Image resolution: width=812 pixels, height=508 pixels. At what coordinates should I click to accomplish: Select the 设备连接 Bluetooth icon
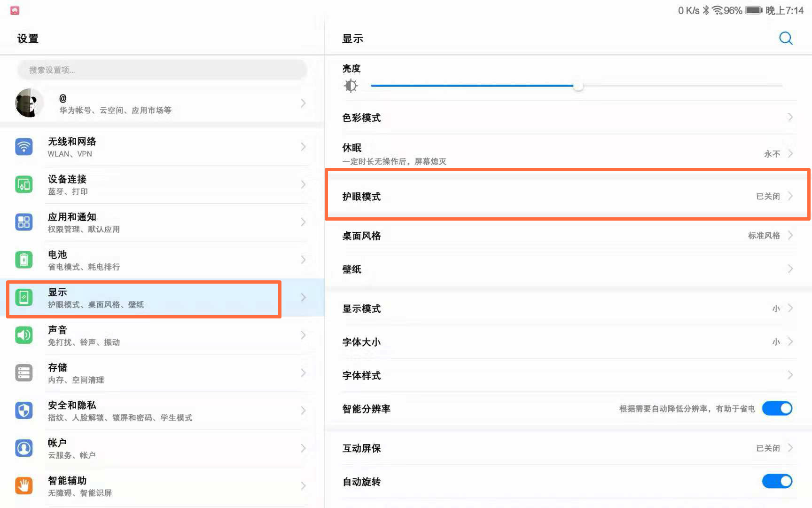point(24,184)
